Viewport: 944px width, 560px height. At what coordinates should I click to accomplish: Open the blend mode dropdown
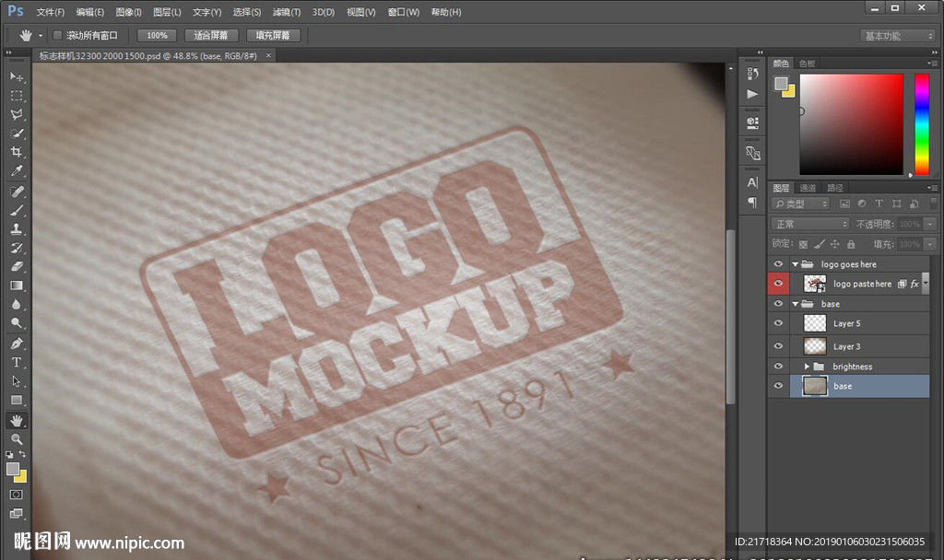point(809,224)
